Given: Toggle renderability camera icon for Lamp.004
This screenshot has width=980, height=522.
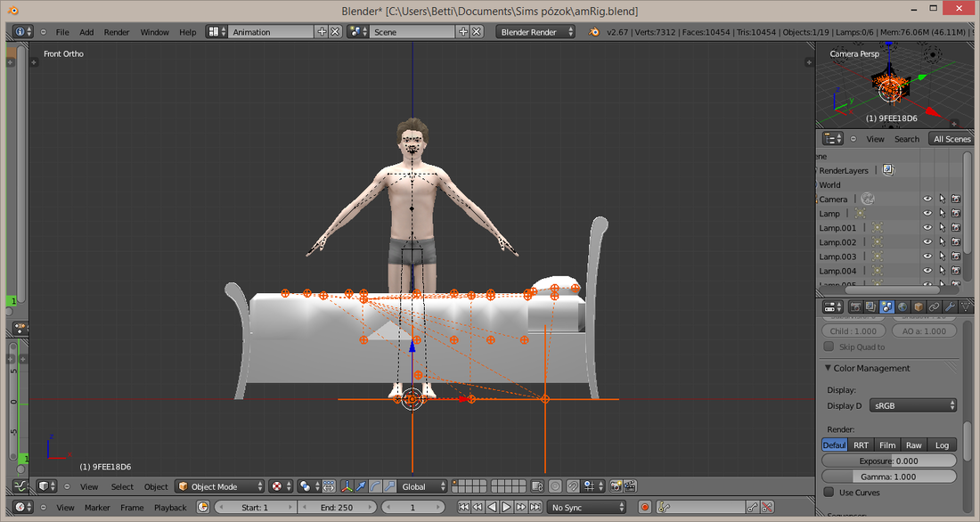Looking at the screenshot, I should [x=956, y=271].
